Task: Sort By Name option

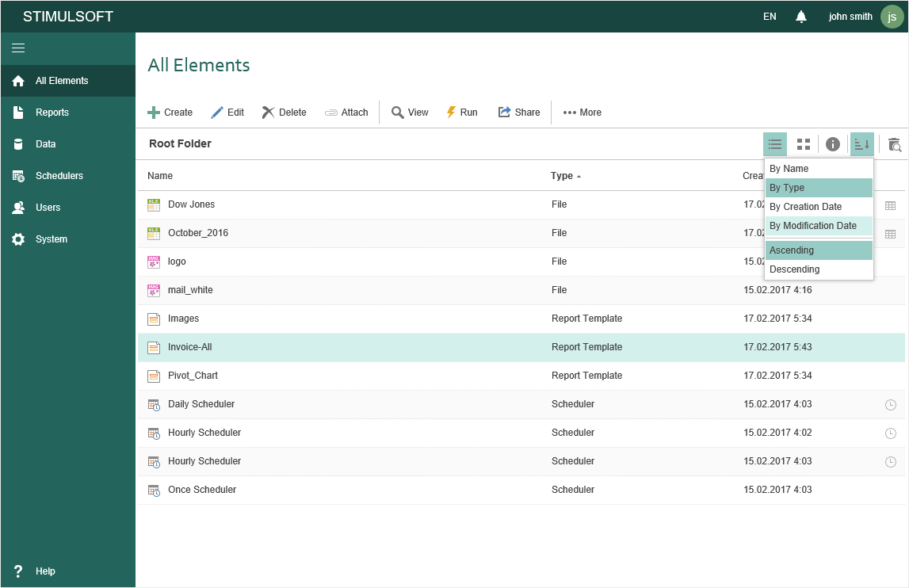Action: click(819, 169)
